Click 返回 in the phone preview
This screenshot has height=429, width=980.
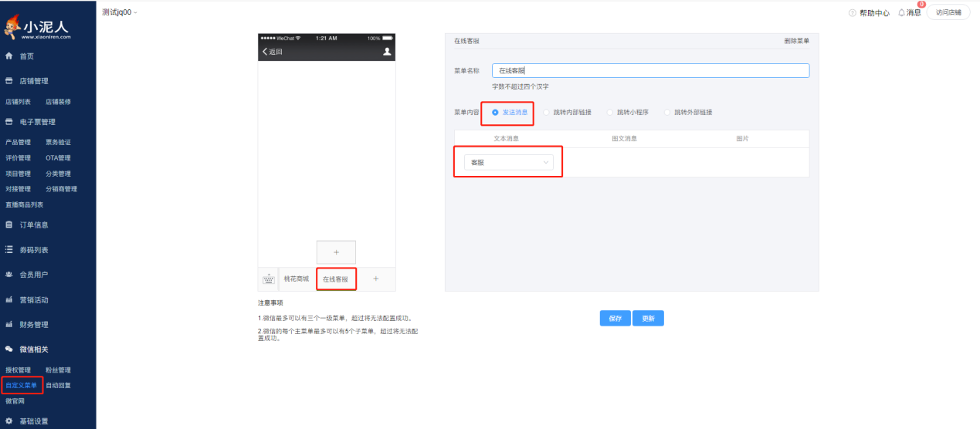point(273,52)
